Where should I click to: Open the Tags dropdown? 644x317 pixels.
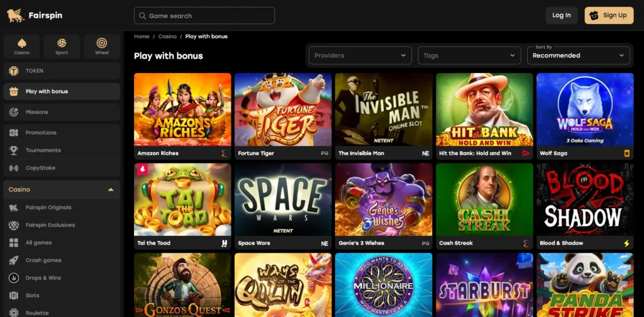469,55
